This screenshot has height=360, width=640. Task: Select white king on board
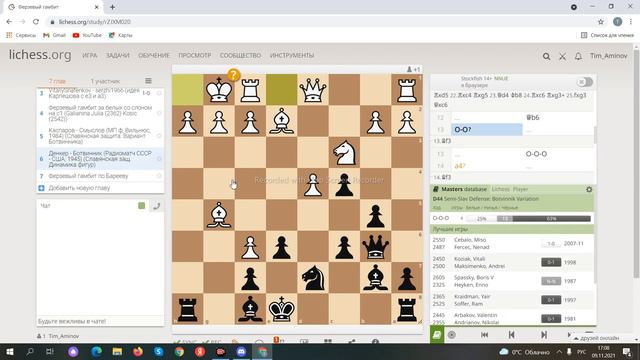[x=219, y=90]
